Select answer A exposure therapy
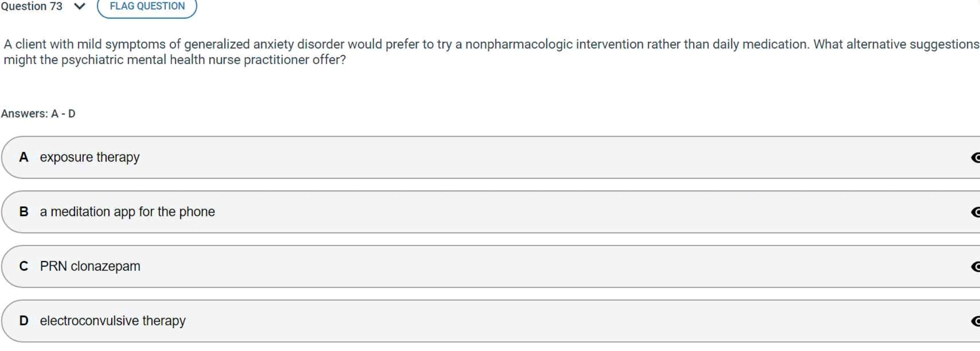The height and width of the screenshot is (351, 980). click(x=491, y=157)
